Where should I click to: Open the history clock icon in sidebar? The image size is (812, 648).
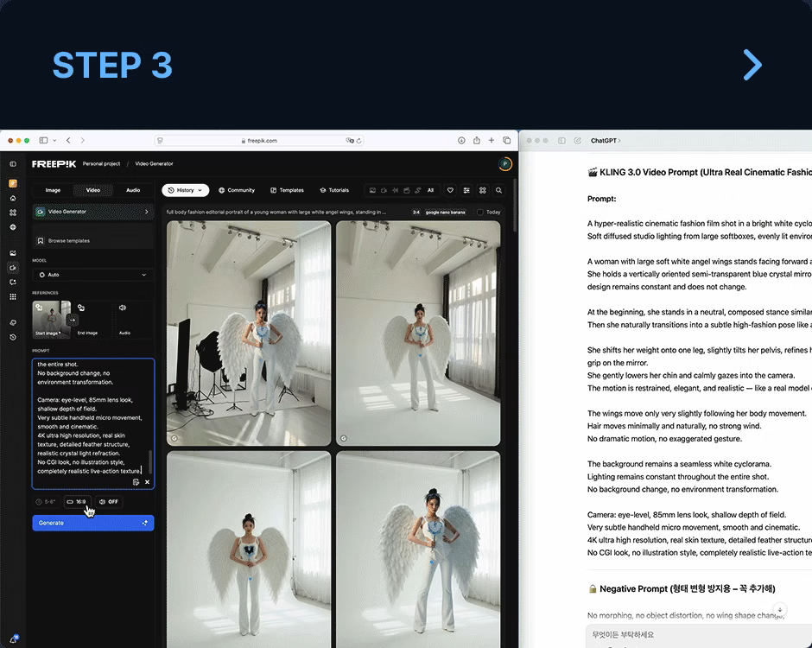click(x=13, y=337)
